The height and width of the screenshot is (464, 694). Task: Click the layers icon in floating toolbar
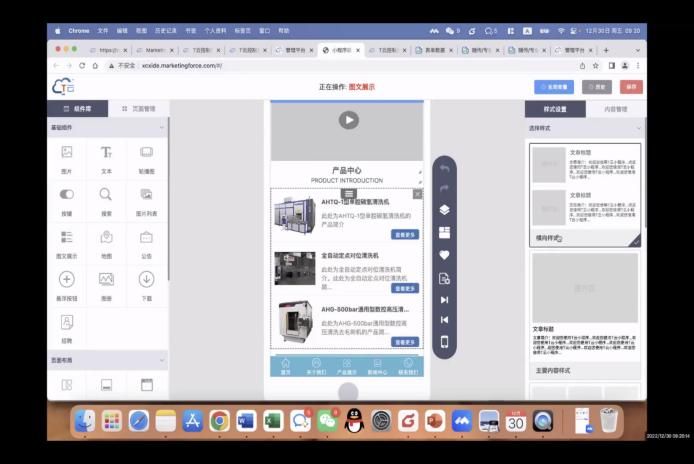click(445, 210)
